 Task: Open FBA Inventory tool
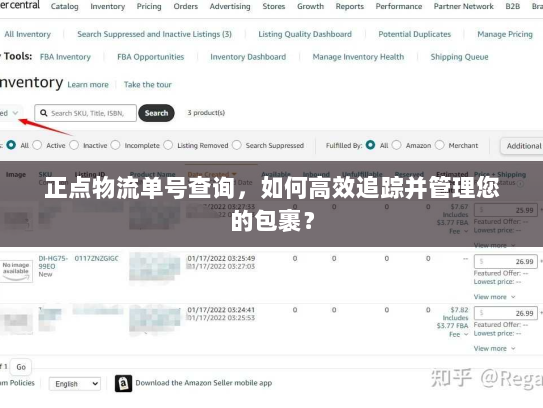(x=65, y=57)
